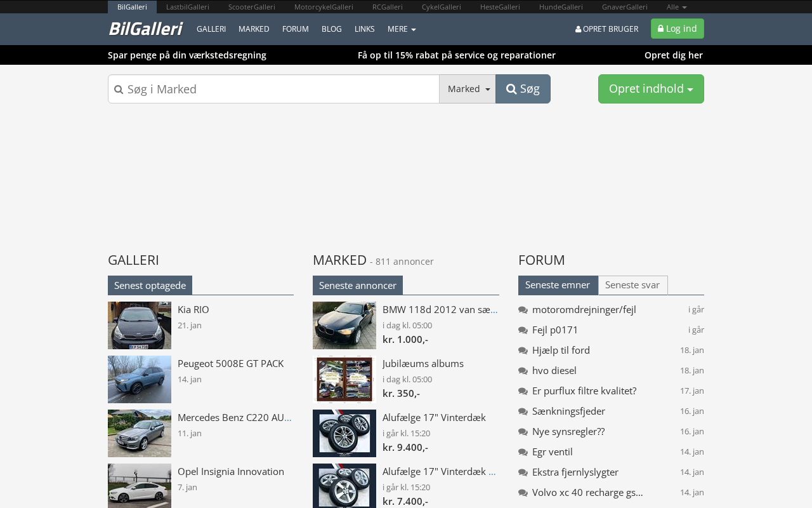Click speech bubble icon beside Nye synsregler??
The height and width of the screenshot is (508, 812).
523,432
